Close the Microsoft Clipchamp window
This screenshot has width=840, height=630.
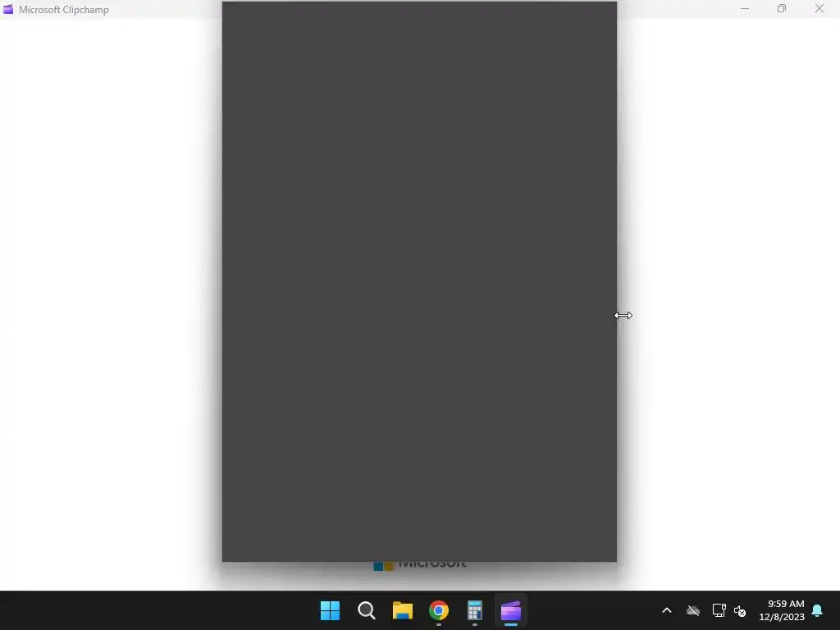[819, 8]
